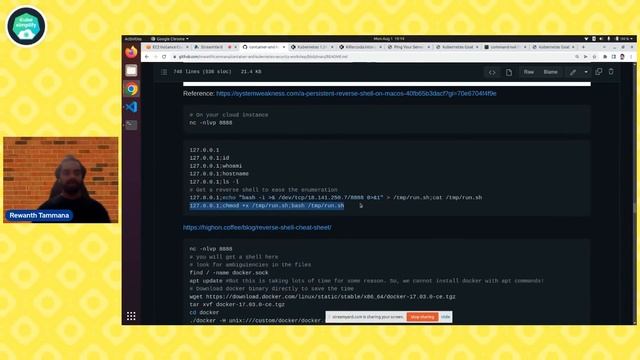Click Hide on the screen sharing bar
Image resolution: width=640 pixels, height=360 pixels.
point(445,317)
